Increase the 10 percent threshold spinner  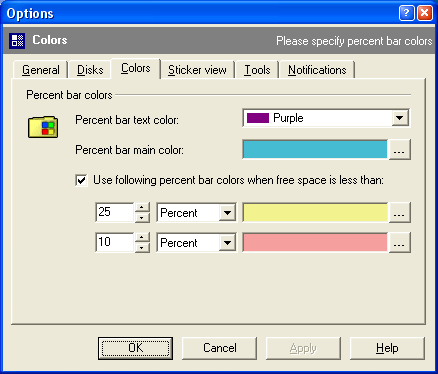click(142, 237)
